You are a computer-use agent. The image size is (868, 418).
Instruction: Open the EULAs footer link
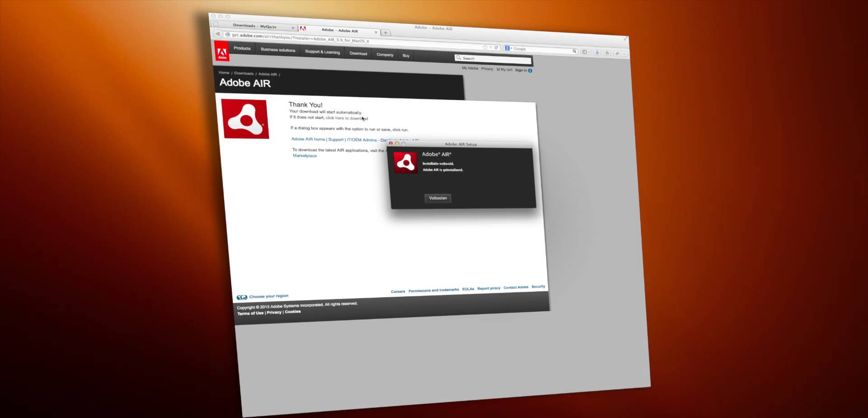click(468, 289)
